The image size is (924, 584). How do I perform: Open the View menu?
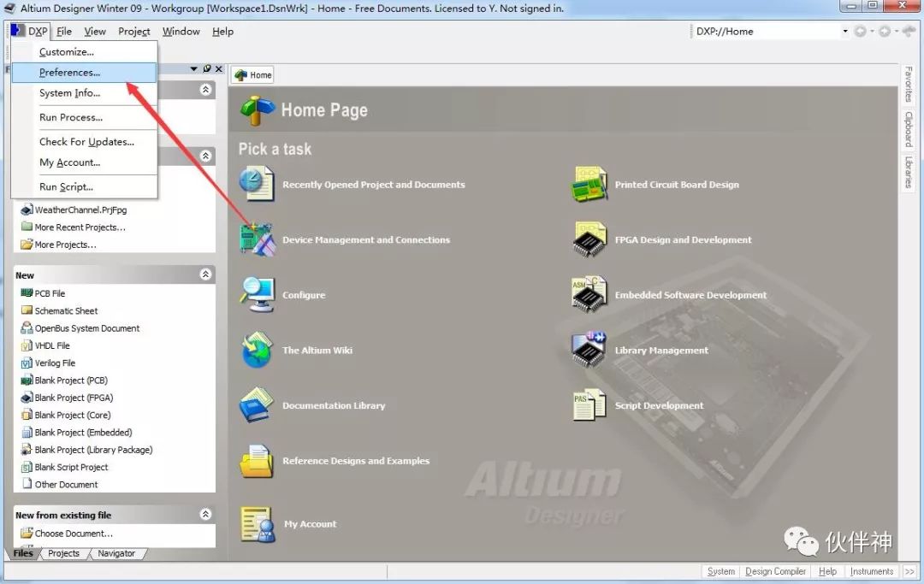95,31
